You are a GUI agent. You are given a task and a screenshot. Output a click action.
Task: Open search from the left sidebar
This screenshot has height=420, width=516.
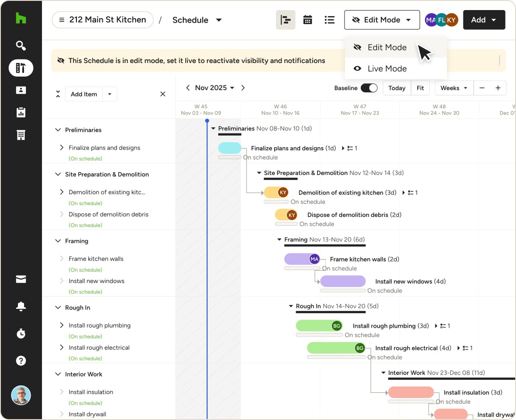(21, 45)
